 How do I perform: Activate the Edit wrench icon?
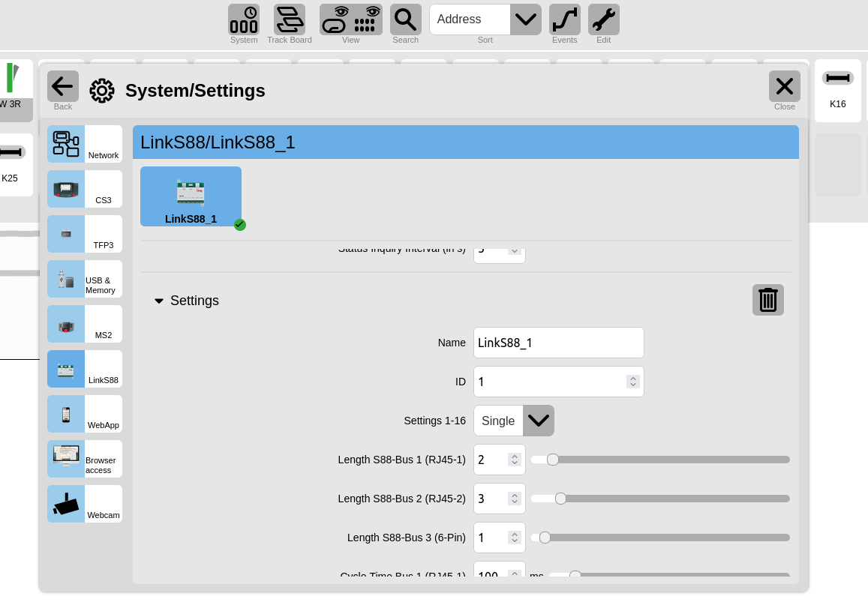pyautogui.click(x=604, y=20)
